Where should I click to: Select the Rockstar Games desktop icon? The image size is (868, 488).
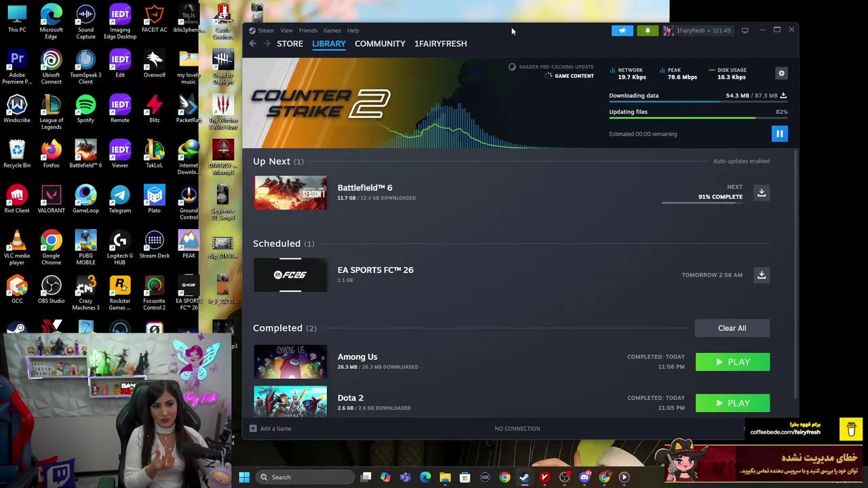120,293
